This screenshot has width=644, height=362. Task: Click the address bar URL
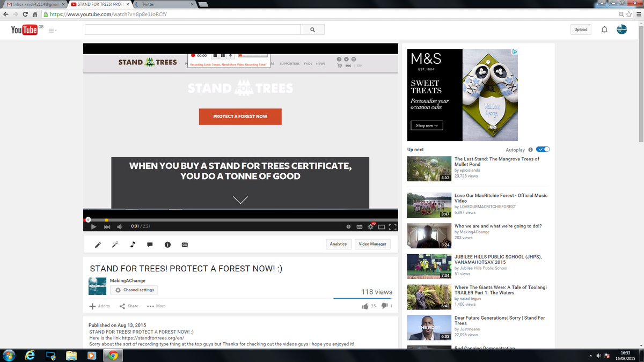click(x=108, y=14)
